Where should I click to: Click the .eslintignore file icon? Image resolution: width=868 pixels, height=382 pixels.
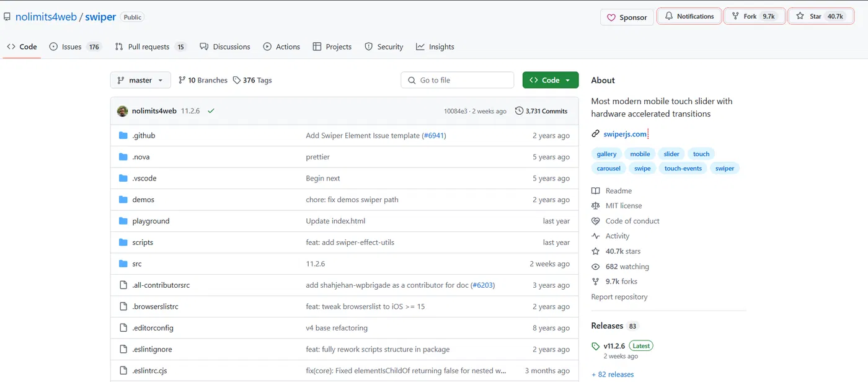pos(123,350)
